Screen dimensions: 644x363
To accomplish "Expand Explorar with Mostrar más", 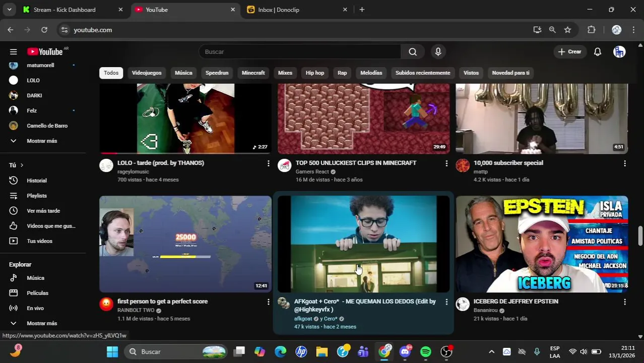I will 43,323.
